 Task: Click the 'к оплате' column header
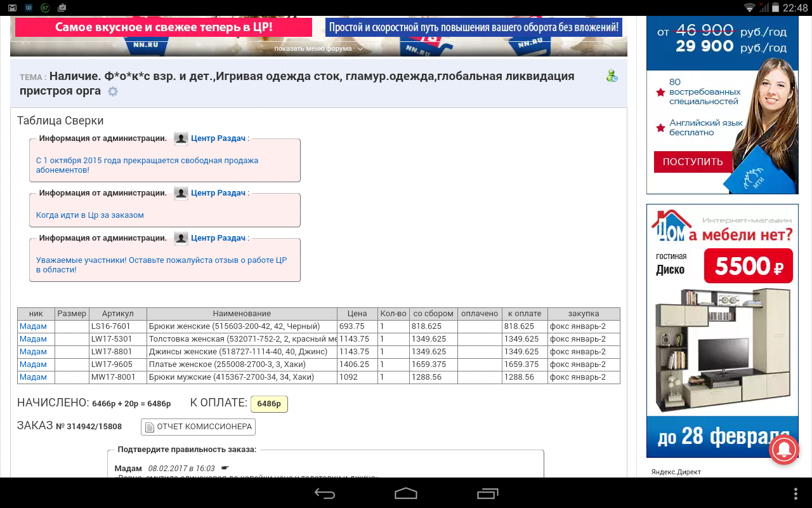pos(525,314)
